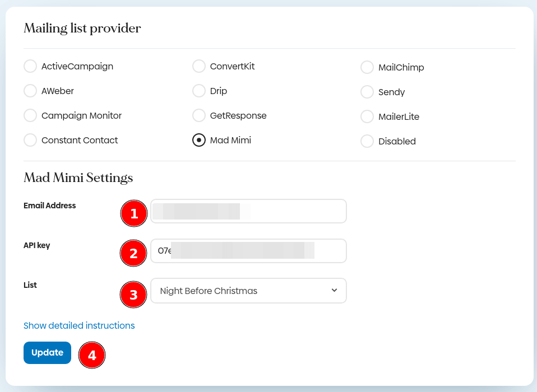537x392 pixels.
Task: Click the selected Mad Mimi radio button
Action: point(198,140)
